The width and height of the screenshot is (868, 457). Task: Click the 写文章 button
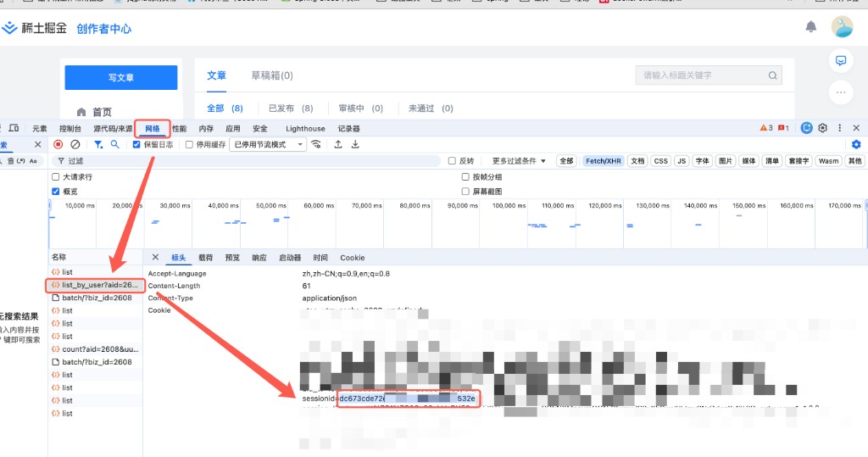[x=120, y=77]
